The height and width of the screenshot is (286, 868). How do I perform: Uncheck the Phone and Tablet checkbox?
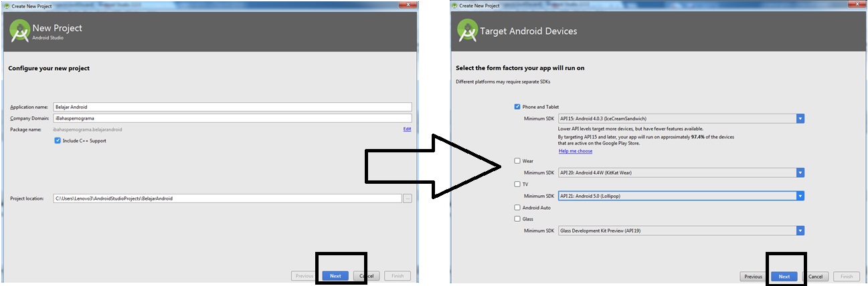(x=517, y=107)
